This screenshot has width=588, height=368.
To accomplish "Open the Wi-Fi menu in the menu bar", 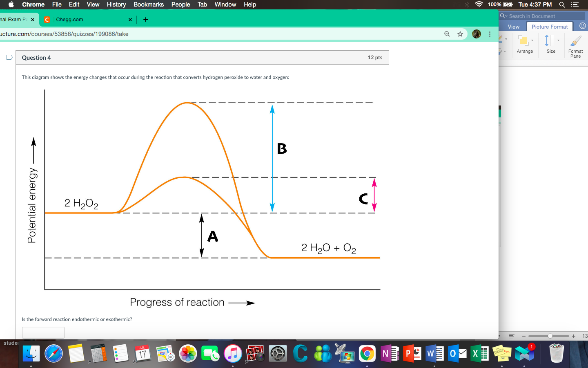I will tap(479, 4).
